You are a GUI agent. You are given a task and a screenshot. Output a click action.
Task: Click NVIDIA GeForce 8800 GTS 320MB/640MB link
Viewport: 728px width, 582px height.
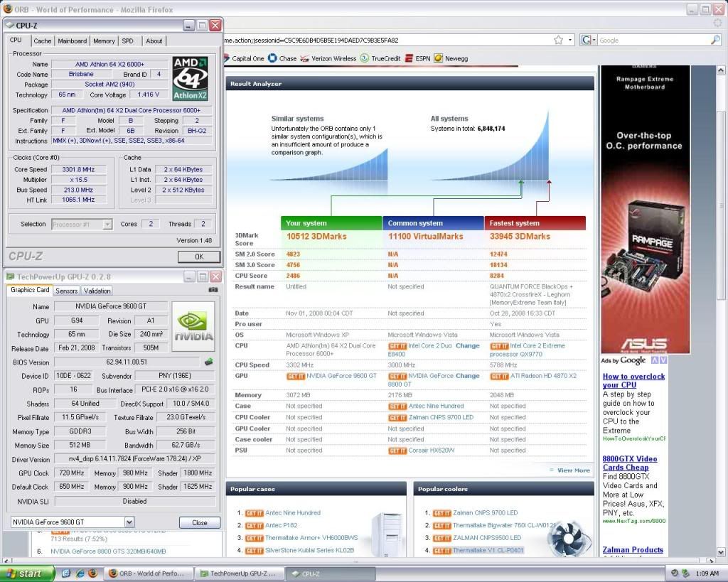pyautogui.click(x=108, y=551)
